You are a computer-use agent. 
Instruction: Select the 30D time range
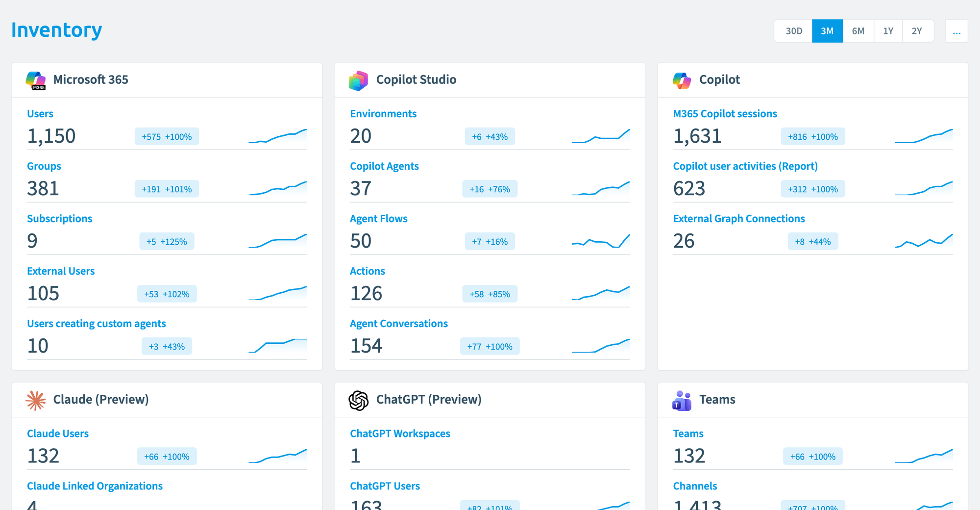point(794,31)
